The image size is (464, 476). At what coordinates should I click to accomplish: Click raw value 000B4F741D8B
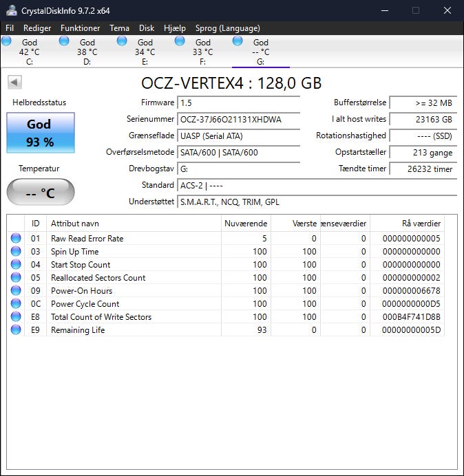coord(411,316)
